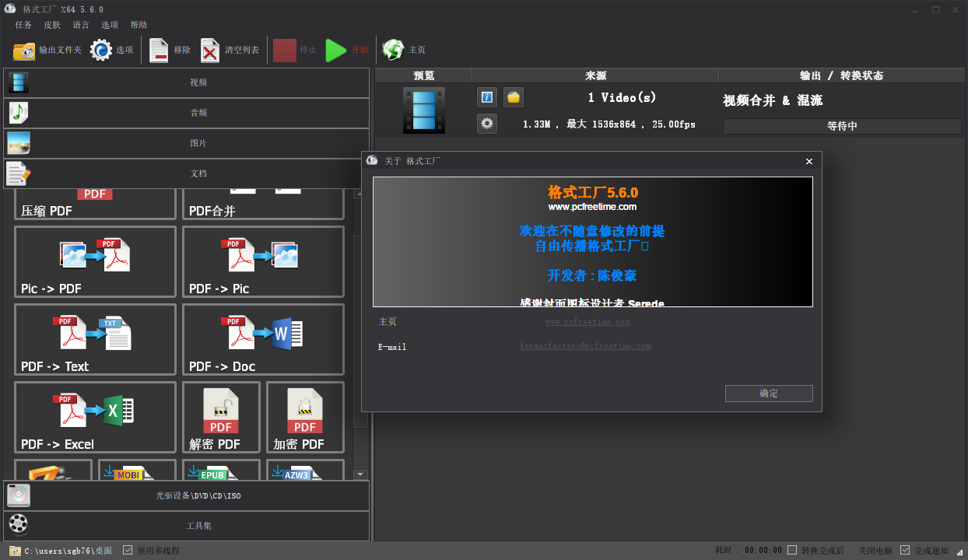Image resolution: width=968 pixels, height=560 pixels.
Task: Toggle the completion notification checkbox
Action: click(x=905, y=550)
